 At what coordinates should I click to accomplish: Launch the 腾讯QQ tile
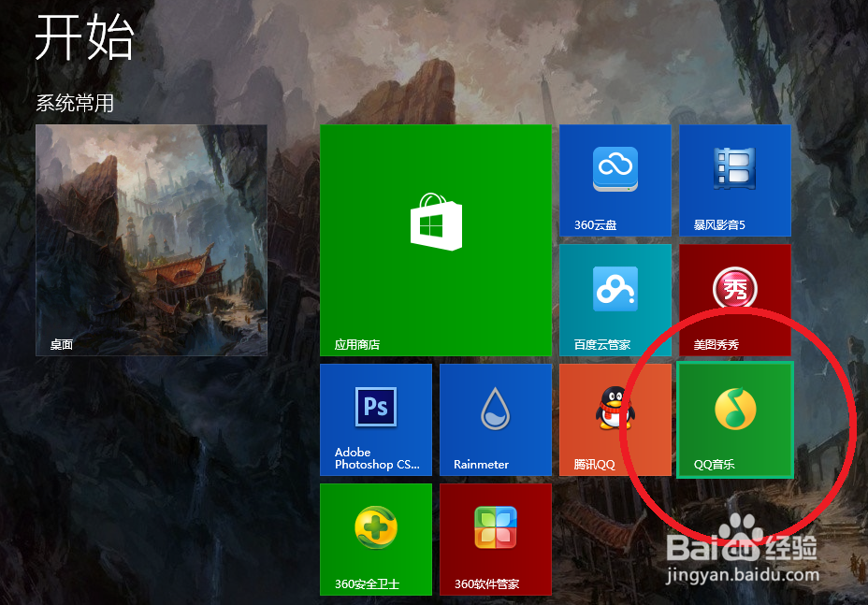click(615, 420)
